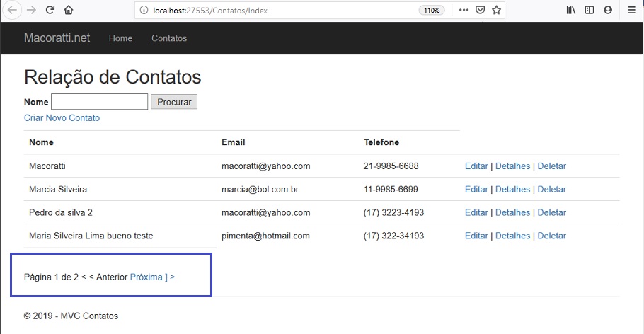Screen dimensions: 644x334
Task: Delete the Marcia Silveira contact
Action: click(x=551, y=190)
